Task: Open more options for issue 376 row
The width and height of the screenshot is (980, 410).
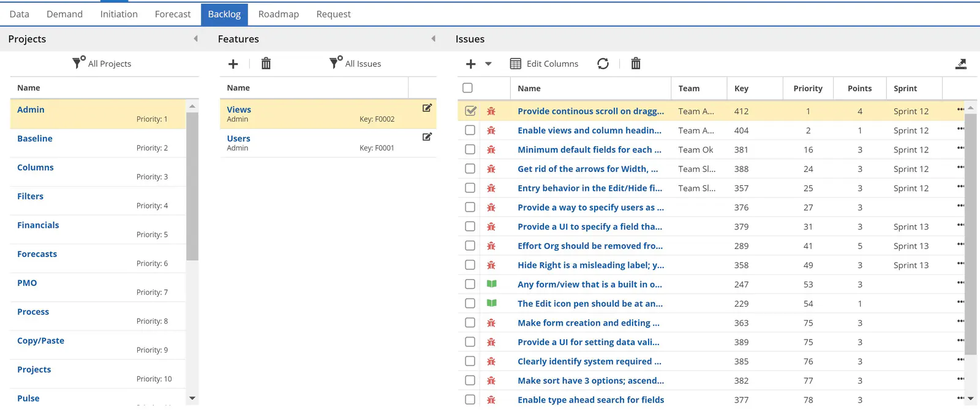Action: [x=960, y=206]
